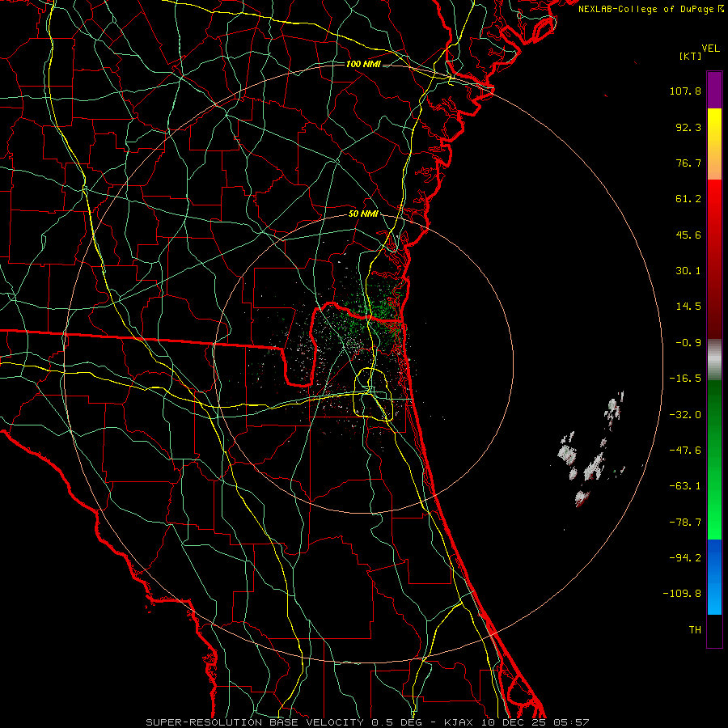Click the NEXLAB-College of DuPage credit text

coord(650,9)
